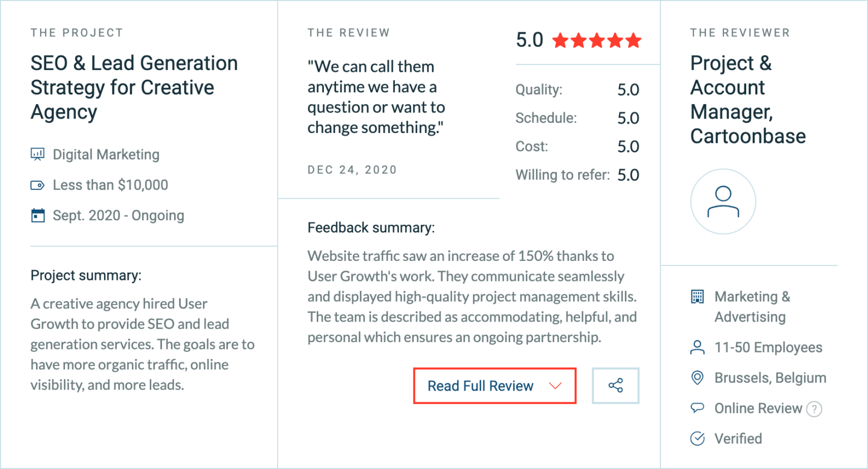Click the share icon button
Screen dimensions: 868x469
[615, 386]
